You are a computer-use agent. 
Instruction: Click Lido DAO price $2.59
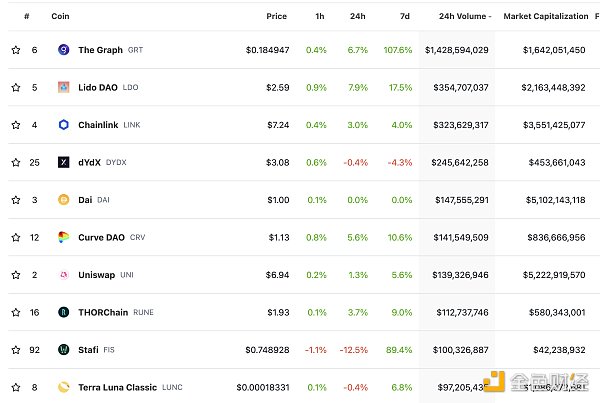point(278,87)
